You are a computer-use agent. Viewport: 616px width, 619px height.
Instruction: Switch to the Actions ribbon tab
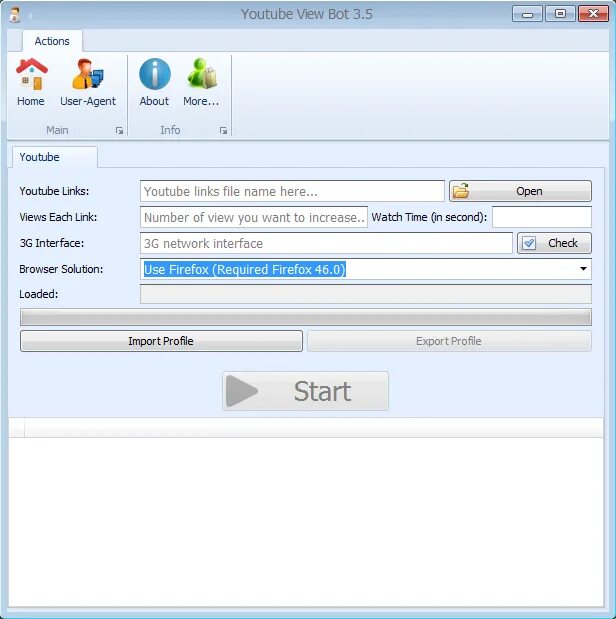point(52,41)
